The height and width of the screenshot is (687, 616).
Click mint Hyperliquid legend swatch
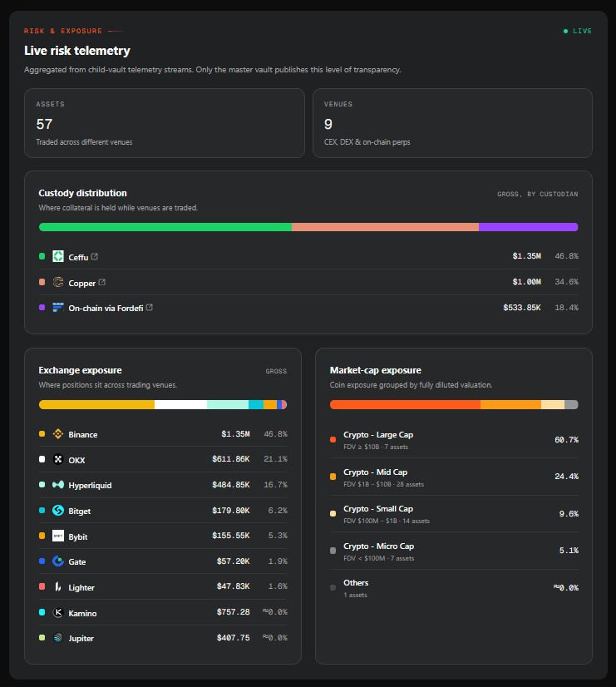pos(42,485)
